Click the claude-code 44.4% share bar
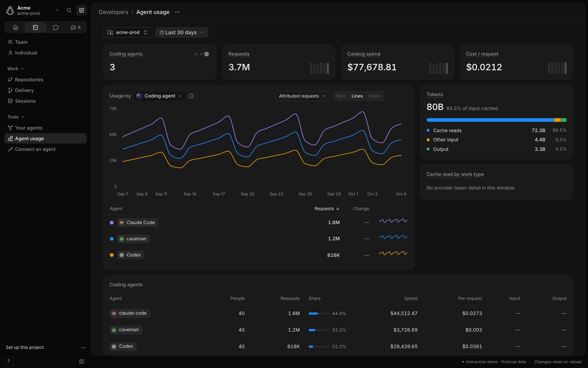This screenshot has height=368, width=588. (319, 314)
